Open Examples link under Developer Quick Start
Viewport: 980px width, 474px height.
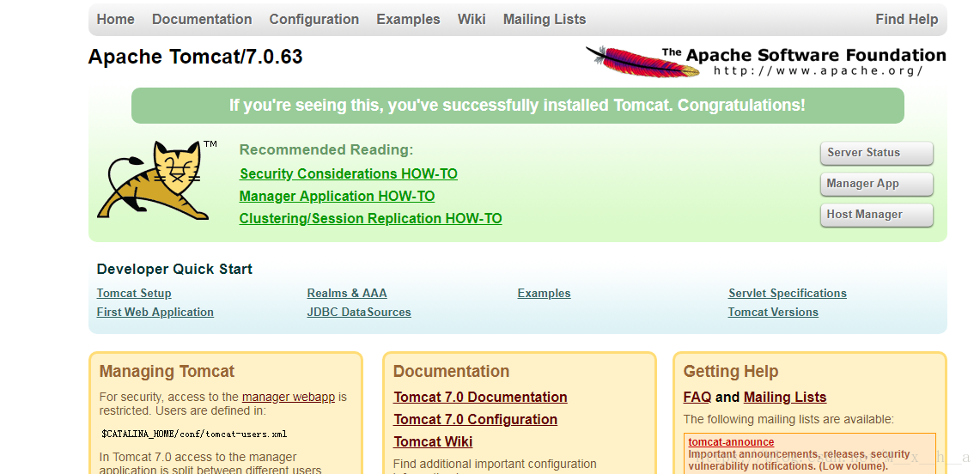point(544,293)
